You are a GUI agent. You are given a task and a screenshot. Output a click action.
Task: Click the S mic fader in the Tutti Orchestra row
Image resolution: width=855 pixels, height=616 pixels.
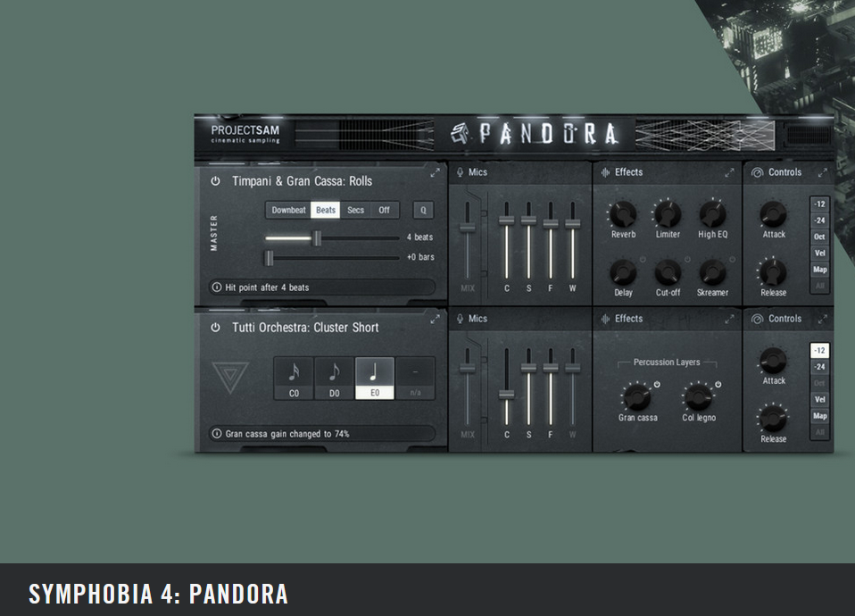point(528,367)
